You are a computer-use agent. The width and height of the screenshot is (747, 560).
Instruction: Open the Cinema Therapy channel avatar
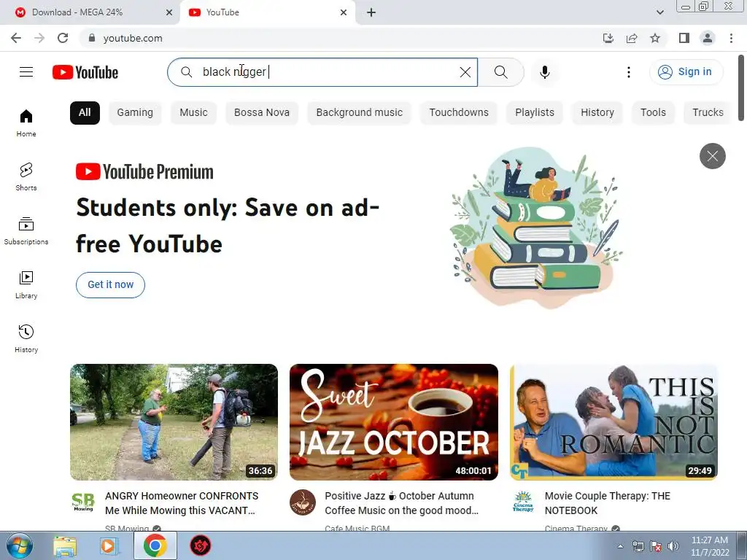click(522, 502)
